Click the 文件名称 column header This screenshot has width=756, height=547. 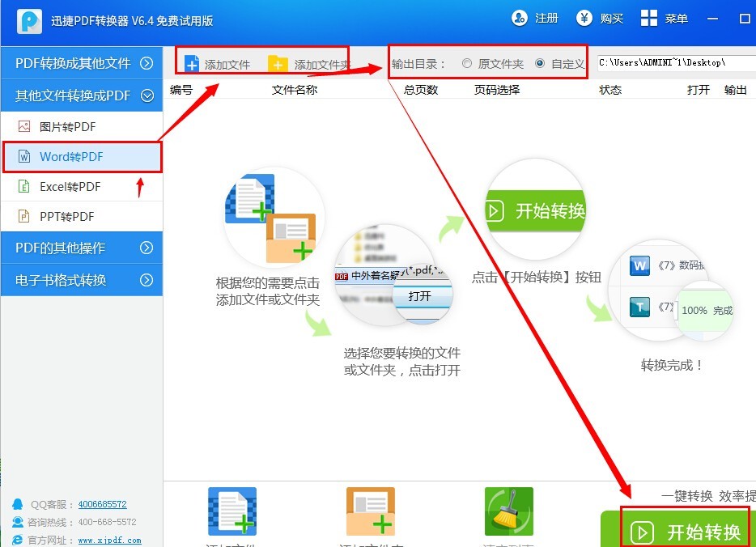[x=294, y=90]
